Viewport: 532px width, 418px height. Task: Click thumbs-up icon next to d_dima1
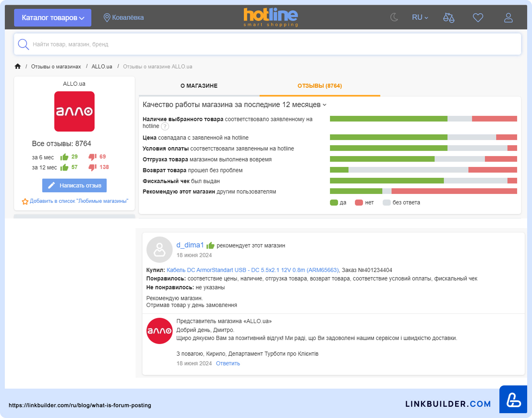pos(210,245)
